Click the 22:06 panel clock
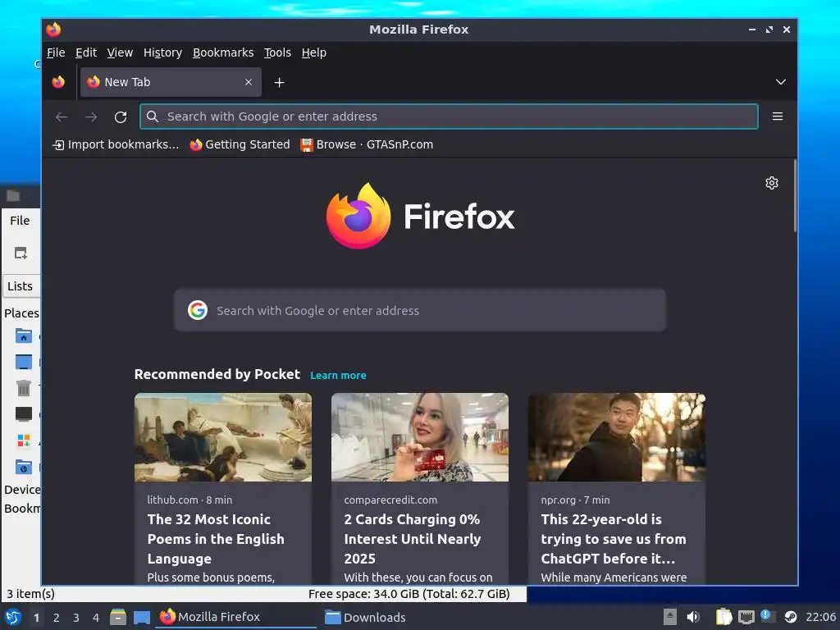Image resolution: width=840 pixels, height=630 pixels. click(820, 617)
